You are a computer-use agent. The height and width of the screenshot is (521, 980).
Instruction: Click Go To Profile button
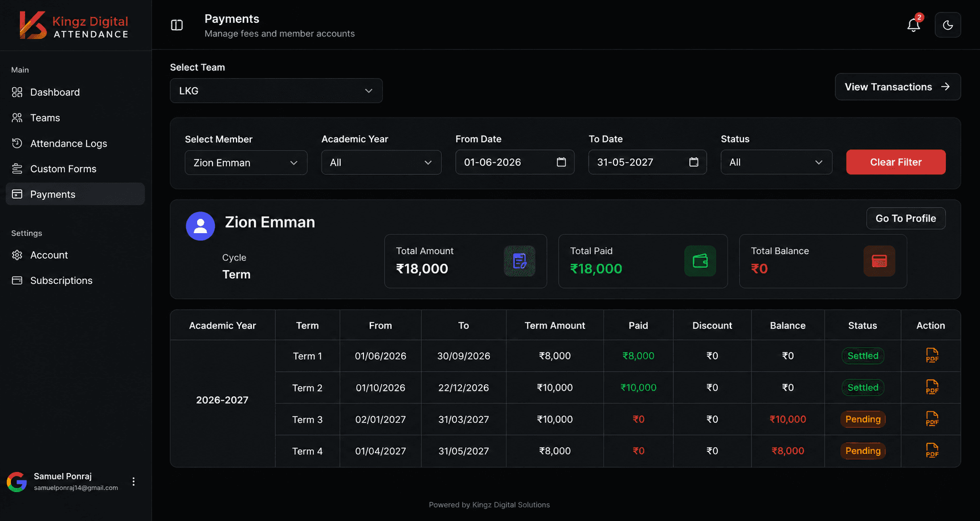coord(906,218)
